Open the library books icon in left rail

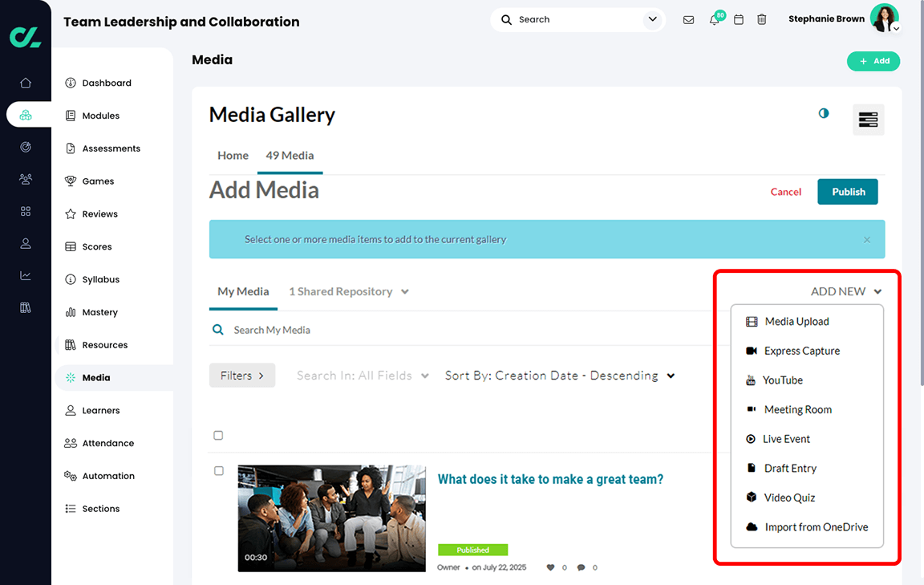26,307
